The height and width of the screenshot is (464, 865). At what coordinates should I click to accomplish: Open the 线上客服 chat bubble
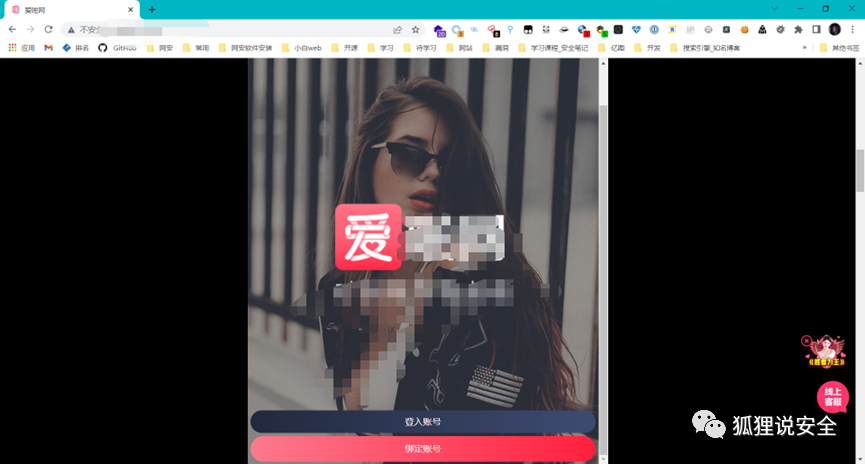click(832, 397)
